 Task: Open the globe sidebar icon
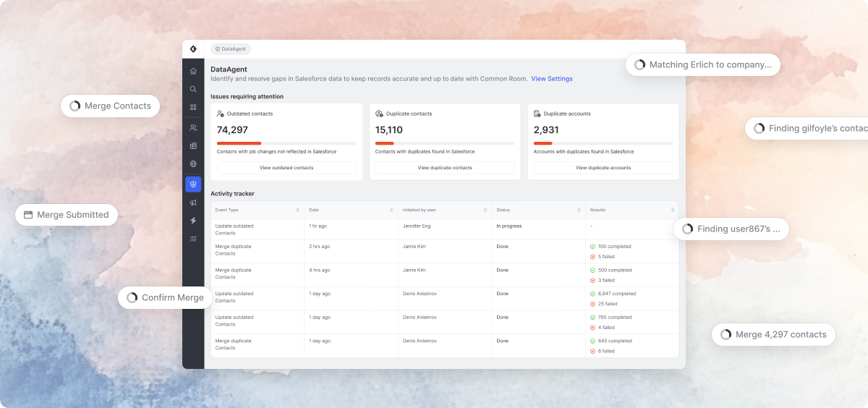tap(193, 164)
